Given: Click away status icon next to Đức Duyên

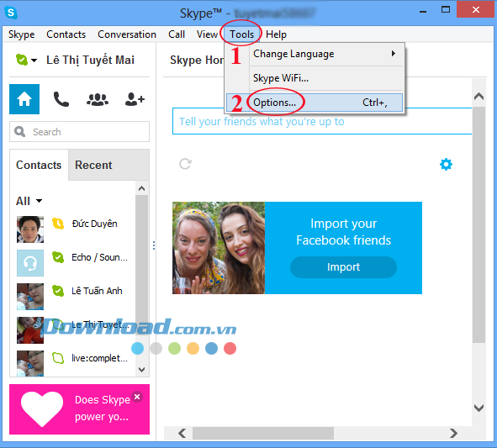Looking at the screenshot, I should [58, 224].
